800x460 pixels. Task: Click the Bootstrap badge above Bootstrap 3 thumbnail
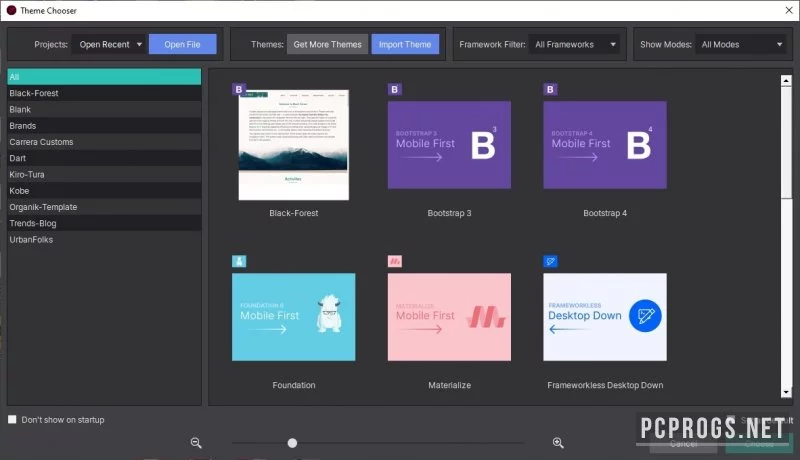(394, 89)
